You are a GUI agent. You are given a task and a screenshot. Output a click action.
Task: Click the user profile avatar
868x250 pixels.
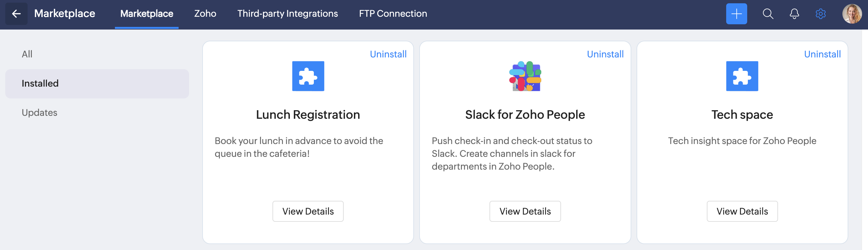pos(852,14)
